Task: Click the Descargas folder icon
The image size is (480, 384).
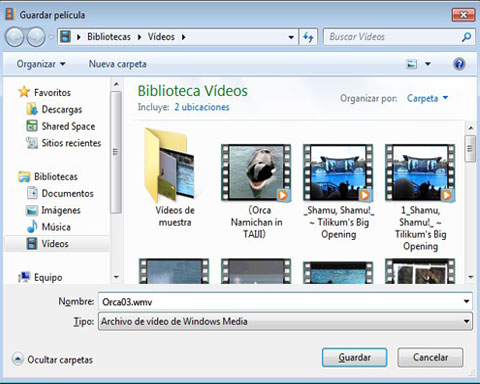Action: 32,109
